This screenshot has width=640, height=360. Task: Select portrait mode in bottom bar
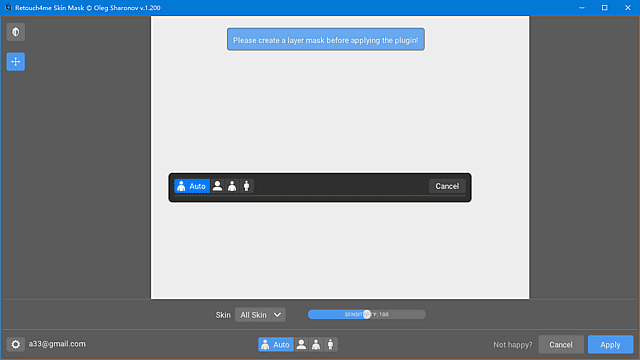point(301,344)
